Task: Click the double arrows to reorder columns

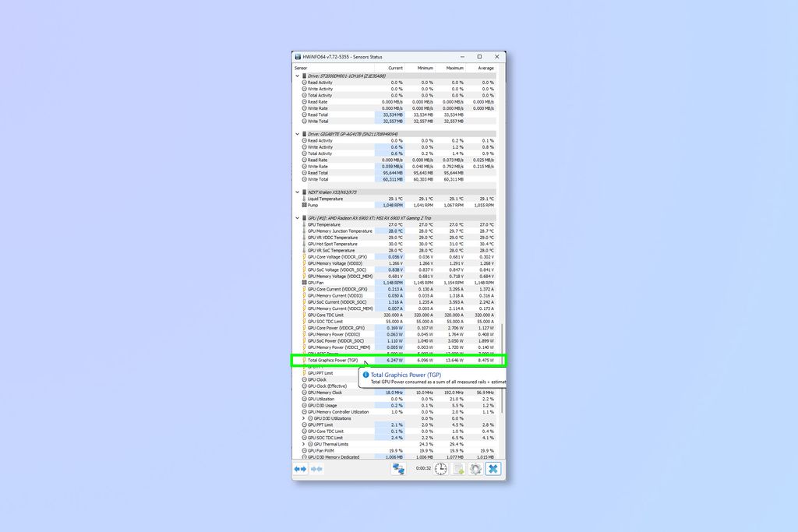Action: coord(301,469)
